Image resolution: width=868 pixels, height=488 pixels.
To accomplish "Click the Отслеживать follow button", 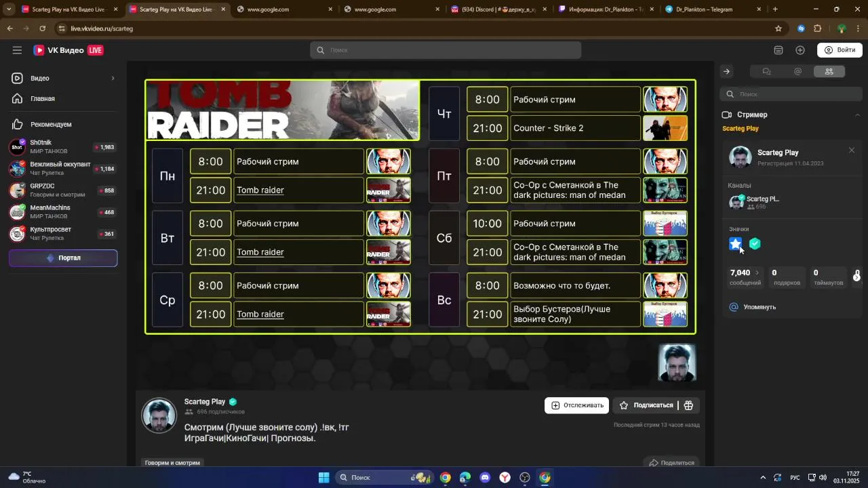I will click(x=576, y=405).
